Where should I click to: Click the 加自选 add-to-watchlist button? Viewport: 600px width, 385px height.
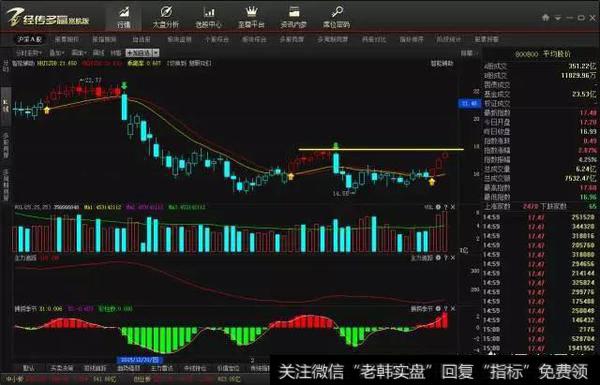point(140,53)
